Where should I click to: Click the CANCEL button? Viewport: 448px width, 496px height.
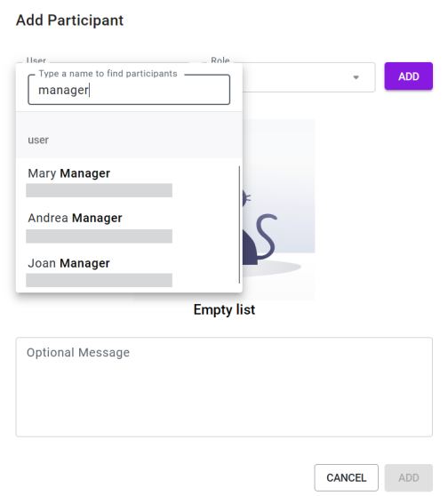coord(346,477)
